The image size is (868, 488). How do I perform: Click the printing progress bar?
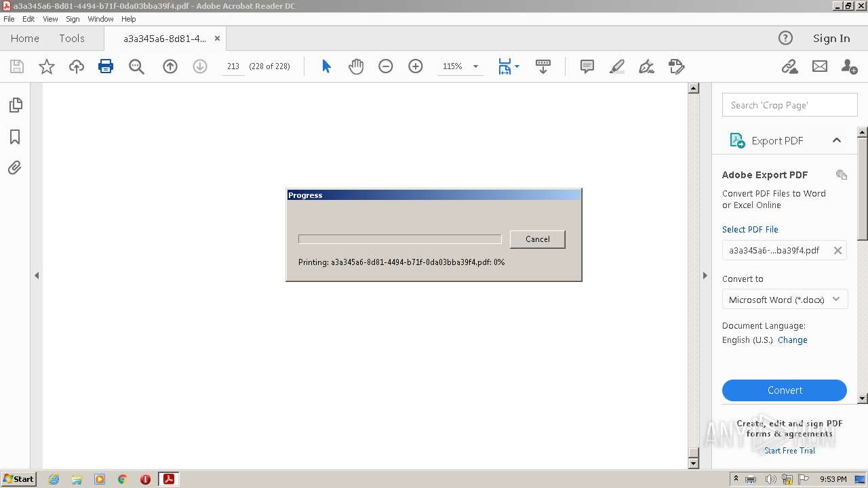pyautogui.click(x=400, y=239)
